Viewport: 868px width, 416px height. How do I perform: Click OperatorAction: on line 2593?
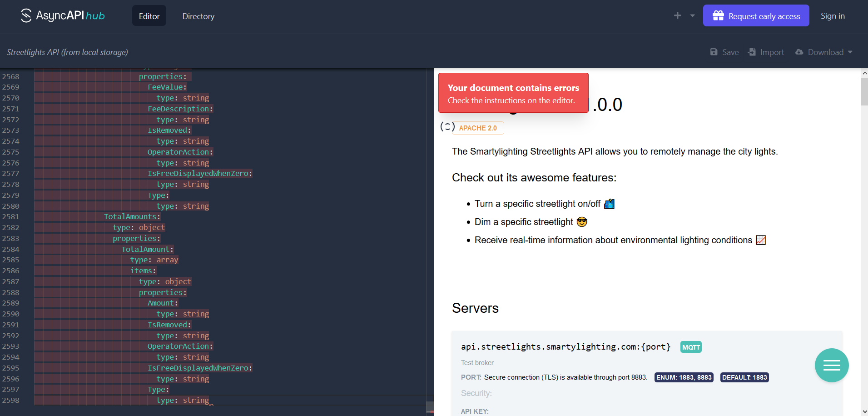[x=180, y=346]
